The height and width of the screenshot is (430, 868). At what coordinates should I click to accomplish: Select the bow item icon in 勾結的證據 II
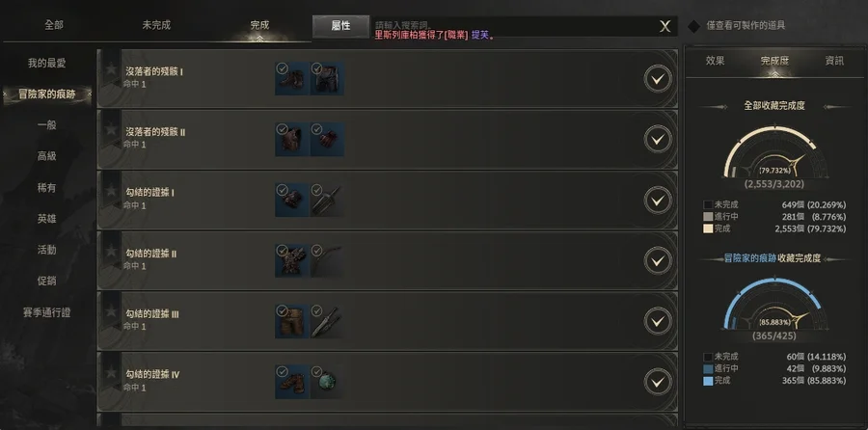click(327, 260)
